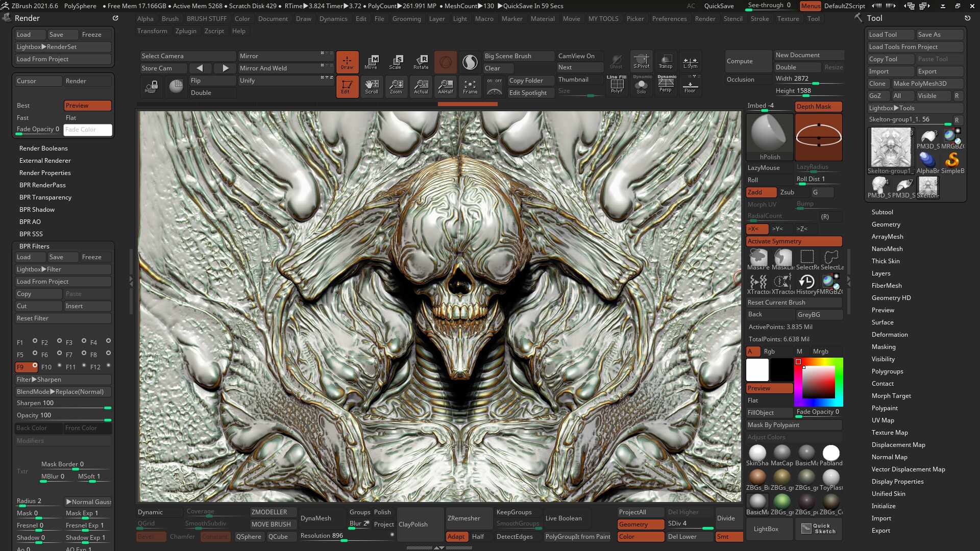The width and height of the screenshot is (980, 551).
Task: Click the Actual size icon
Action: 421,87
